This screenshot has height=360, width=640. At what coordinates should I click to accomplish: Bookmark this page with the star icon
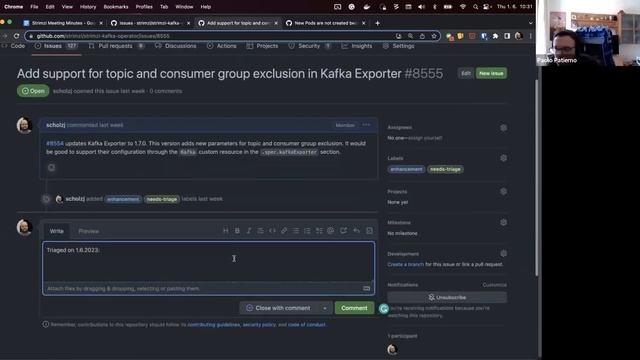(x=434, y=36)
